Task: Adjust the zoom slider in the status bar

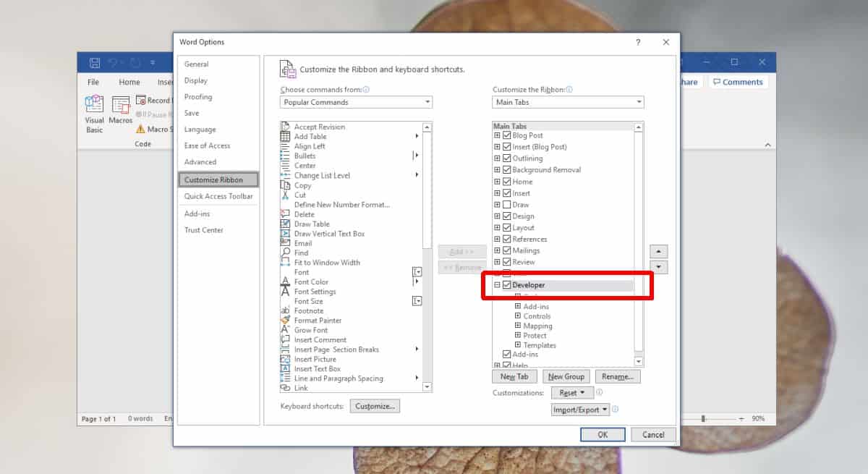Action: coord(702,418)
